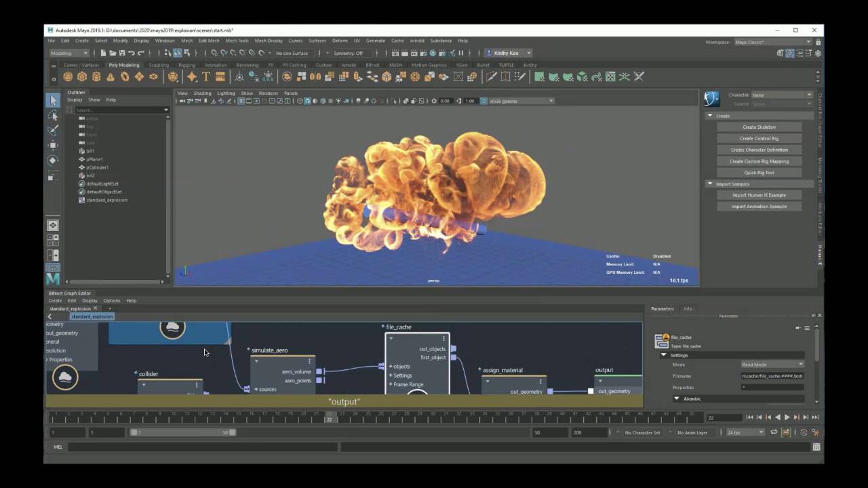
Task: Open the Info tab beside Parameters
Action: click(x=688, y=308)
